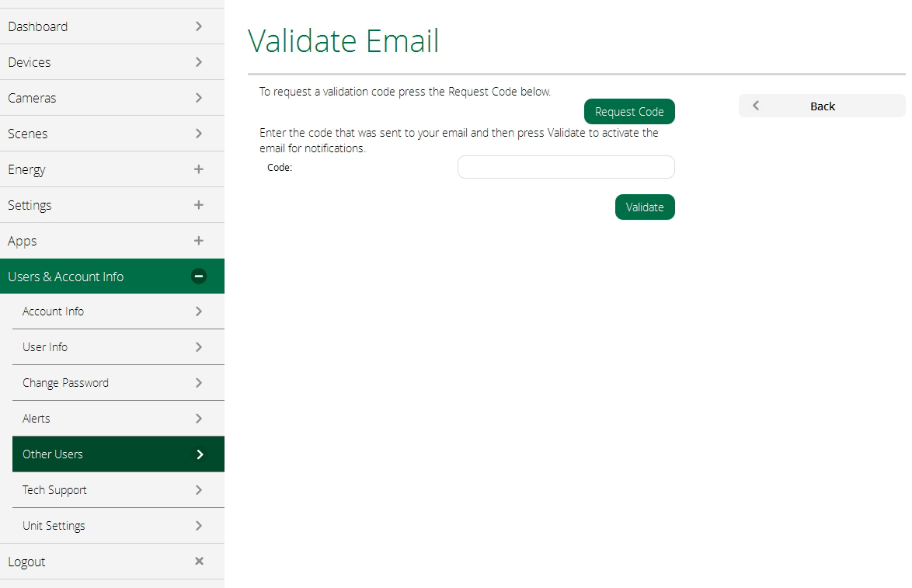Click the arrow icon beside Unit Settings
The image size is (912, 588).
coord(199,526)
